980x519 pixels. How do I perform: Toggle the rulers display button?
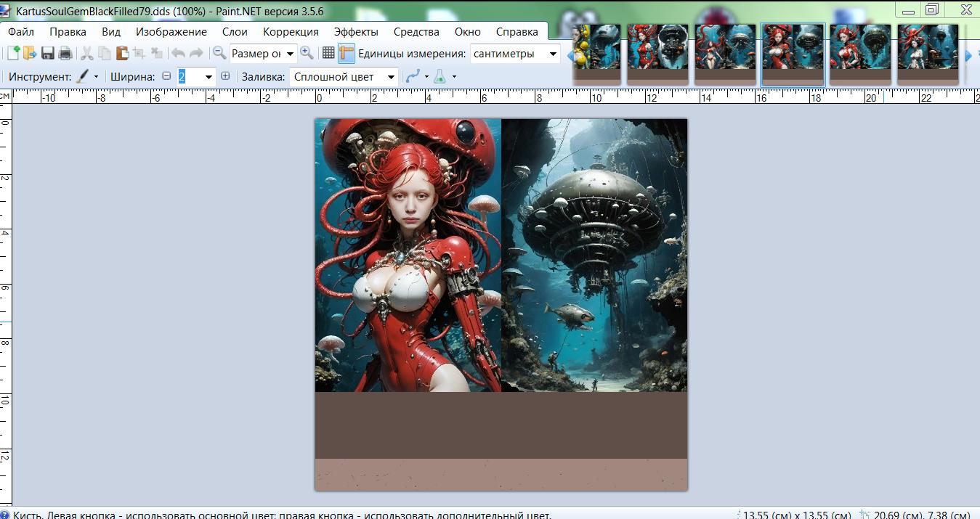[346, 53]
